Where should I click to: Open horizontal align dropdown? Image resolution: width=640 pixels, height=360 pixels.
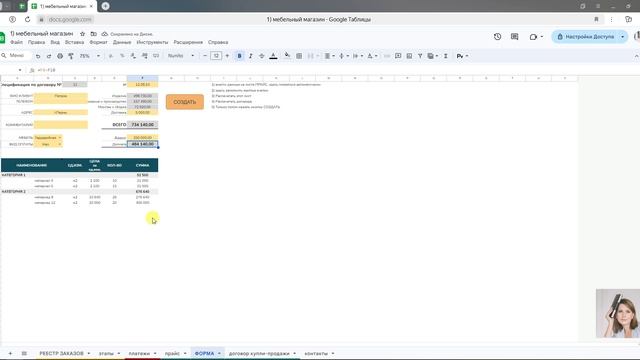coord(329,56)
